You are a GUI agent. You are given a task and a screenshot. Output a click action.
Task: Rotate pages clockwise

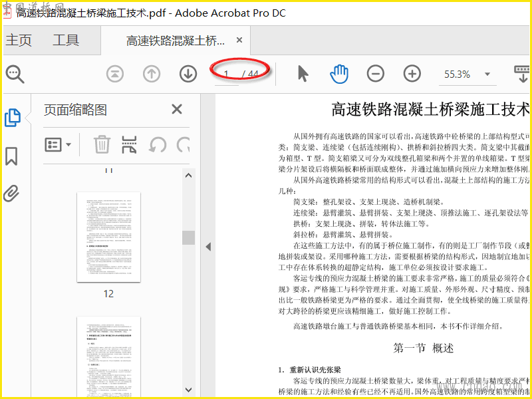184,145
